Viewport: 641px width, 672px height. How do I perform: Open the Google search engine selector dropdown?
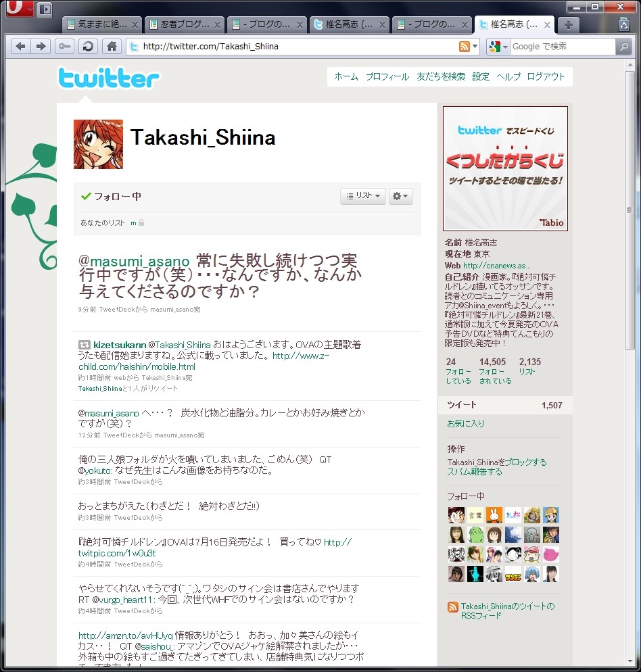point(498,46)
